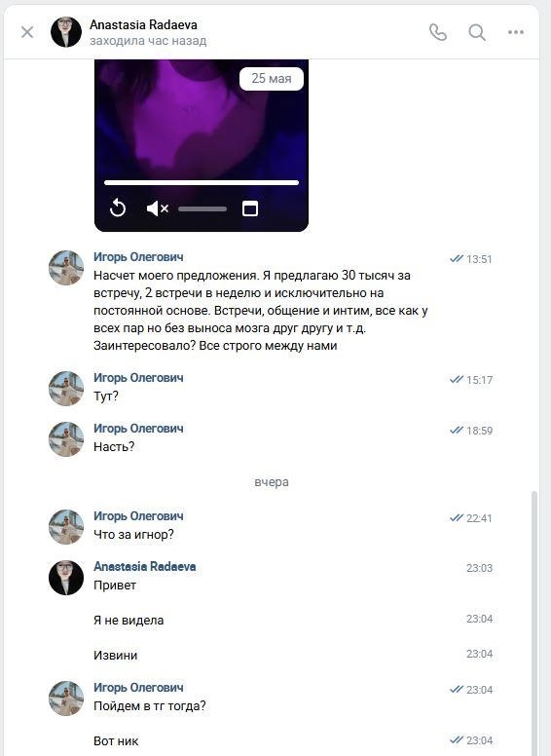Click Anastasia Radaeva's header avatar
The height and width of the screenshot is (756, 551).
(66, 32)
